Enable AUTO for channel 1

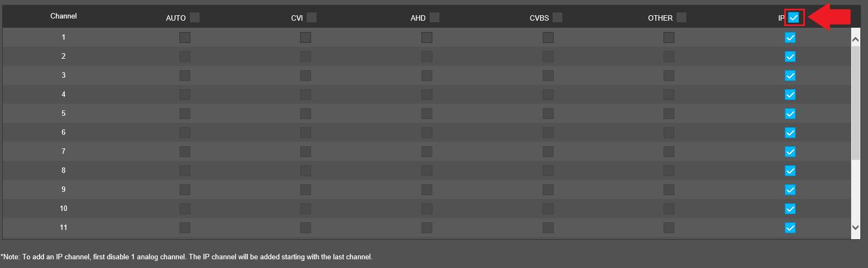(x=185, y=38)
